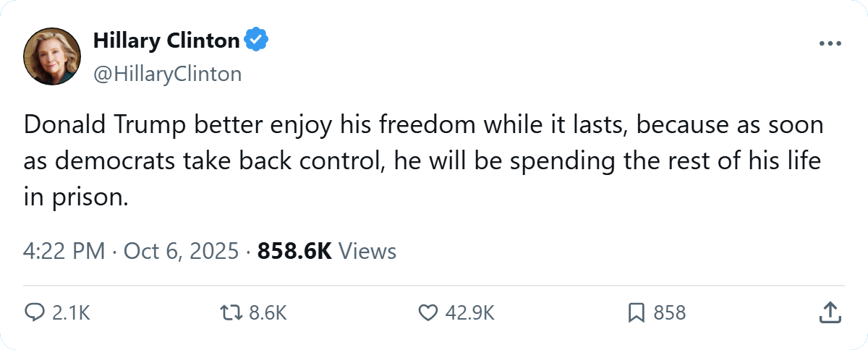Like the tweet with the heart icon
This screenshot has height=350, width=868.
[429, 312]
